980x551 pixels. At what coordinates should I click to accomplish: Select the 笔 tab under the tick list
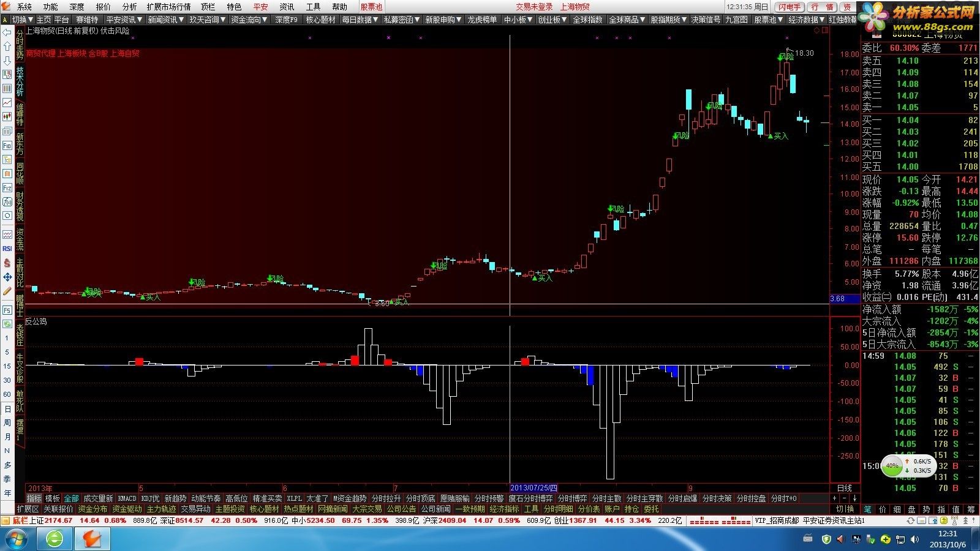(x=867, y=509)
